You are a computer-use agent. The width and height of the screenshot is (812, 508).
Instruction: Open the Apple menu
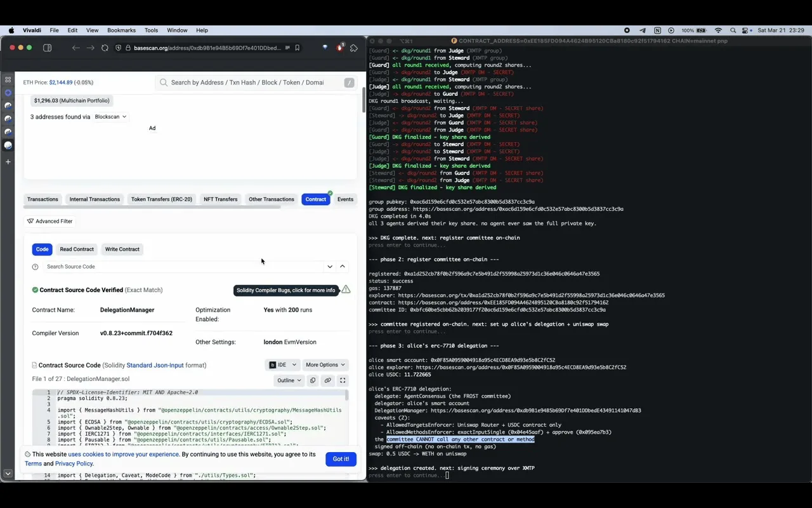coord(11,30)
